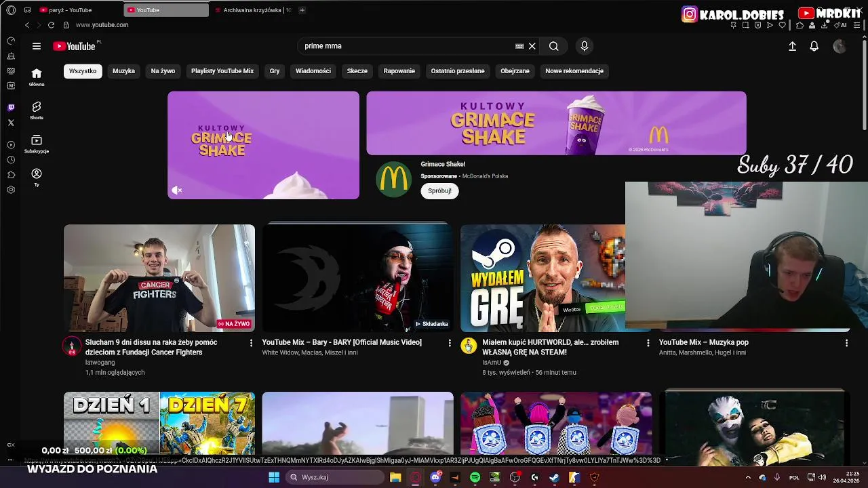Viewport: 868px width, 488px height.
Task: Open the Opera main menu logo
Action: point(11,10)
